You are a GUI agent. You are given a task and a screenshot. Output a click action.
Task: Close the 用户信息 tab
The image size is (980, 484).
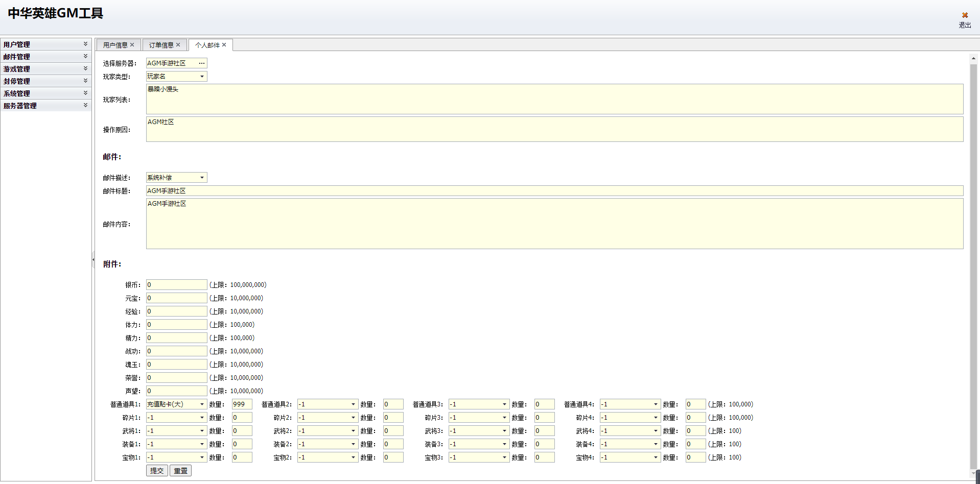coord(132,45)
